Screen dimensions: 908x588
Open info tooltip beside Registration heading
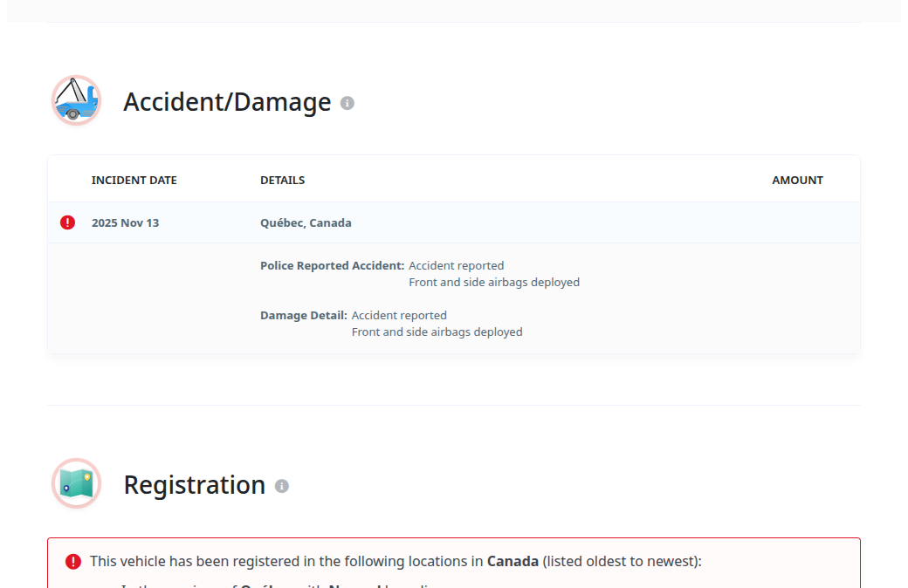coord(281,486)
